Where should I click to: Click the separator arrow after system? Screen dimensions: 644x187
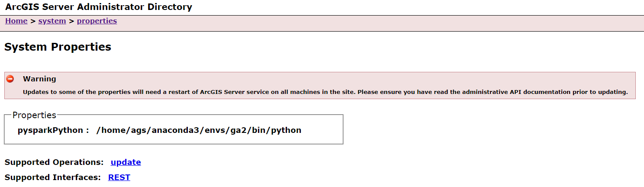(x=71, y=21)
